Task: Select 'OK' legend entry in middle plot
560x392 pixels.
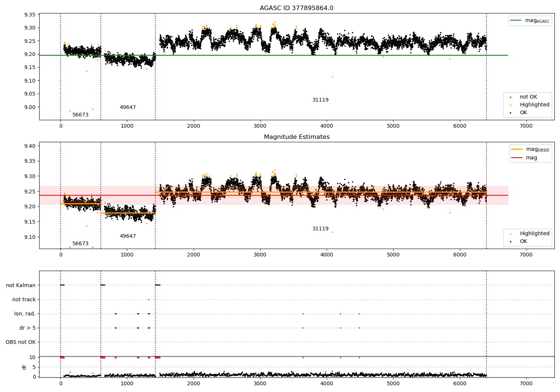Action: pyautogui.click(x=523, y=242)
